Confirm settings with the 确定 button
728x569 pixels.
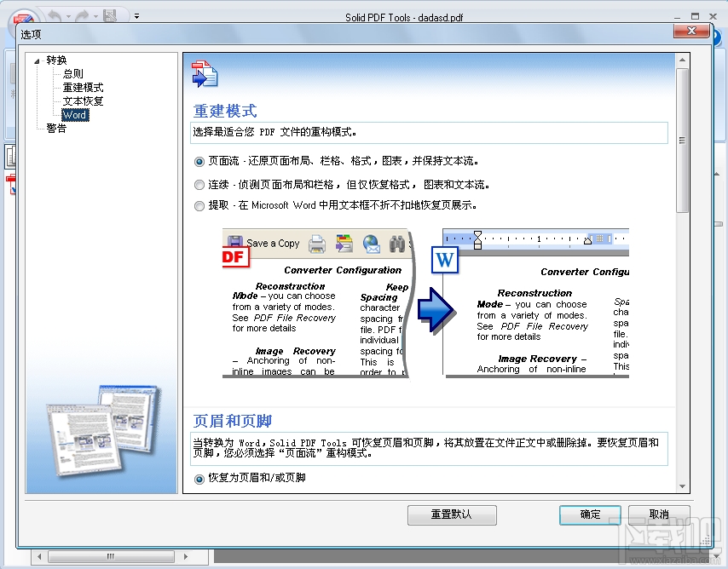pyautogui.click(x=589, y=514)
